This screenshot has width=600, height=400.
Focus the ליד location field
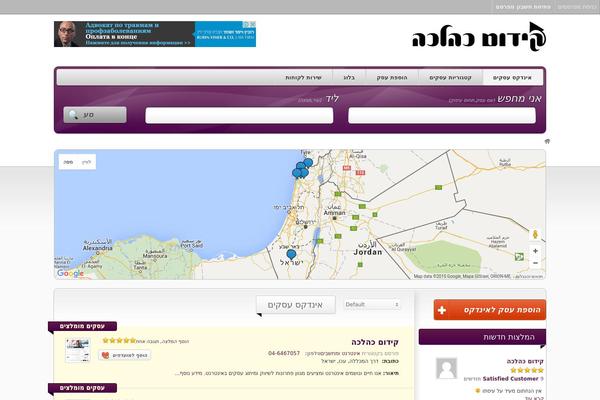tap(239, 115)
